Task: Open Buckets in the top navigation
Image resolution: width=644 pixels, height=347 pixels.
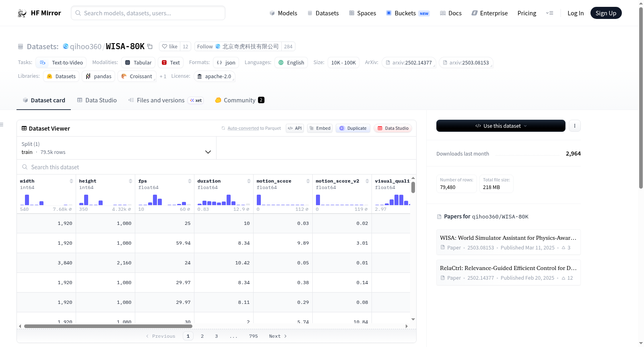Action: 408,13
